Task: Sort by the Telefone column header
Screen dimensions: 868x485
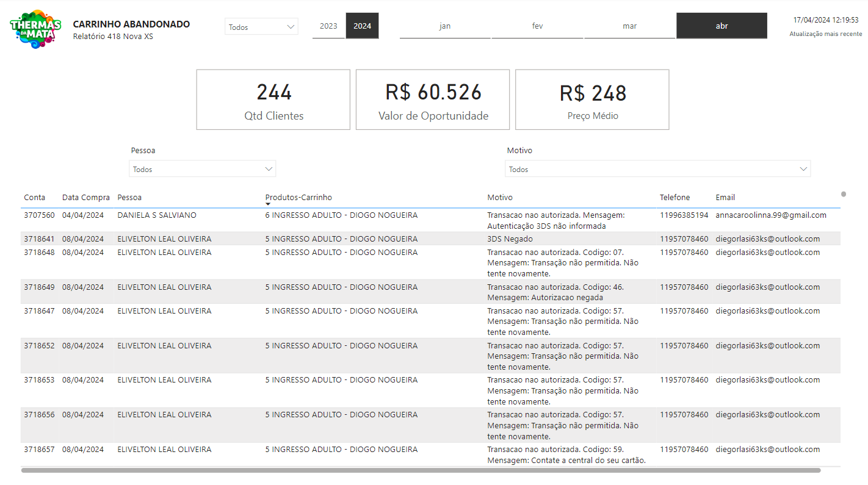Action: point(675,197)
